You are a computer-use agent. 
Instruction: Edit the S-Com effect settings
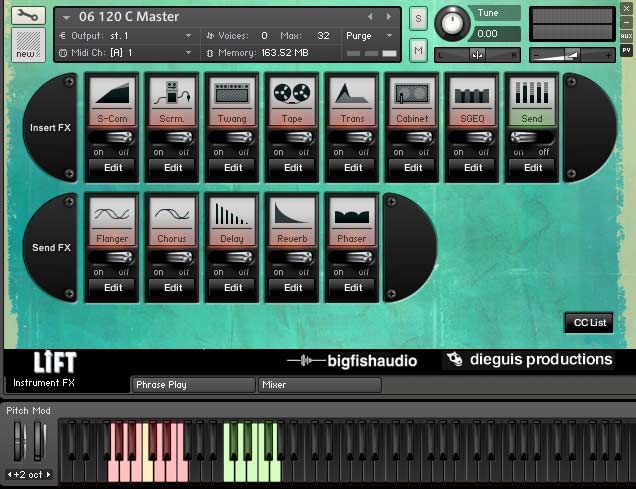click(112, 168)
